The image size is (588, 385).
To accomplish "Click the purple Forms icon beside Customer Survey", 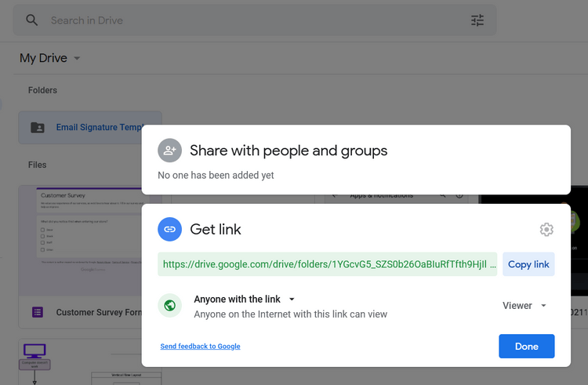I will (x=38, y=312).
